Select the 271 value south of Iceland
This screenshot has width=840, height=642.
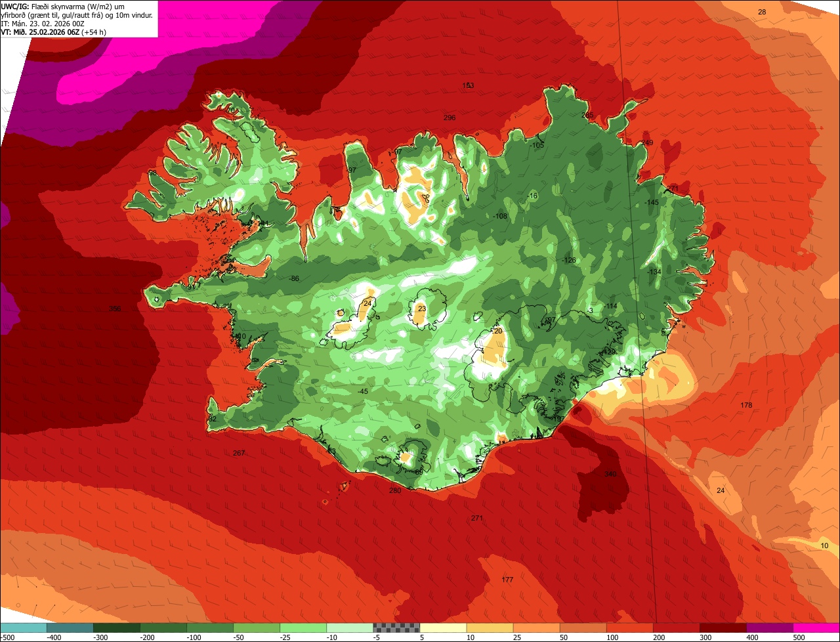[477, 519]
